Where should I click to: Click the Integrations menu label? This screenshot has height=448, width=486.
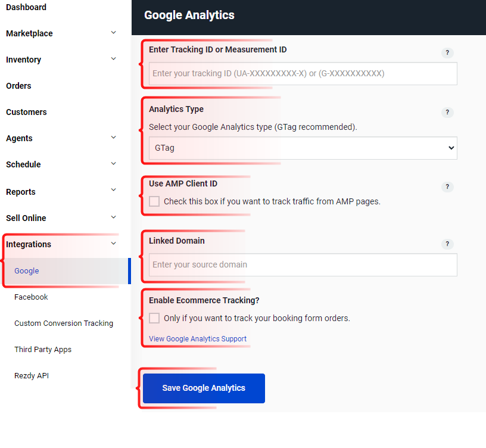click(x=29, y=244)
